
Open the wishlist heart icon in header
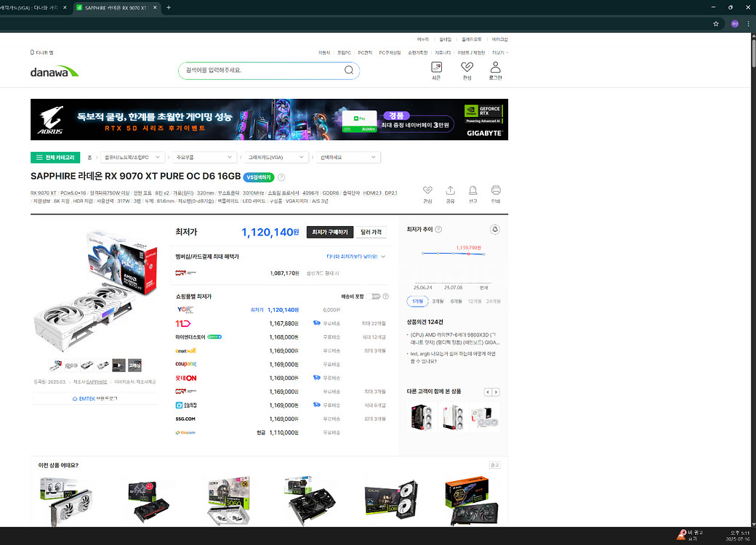(467, 67)
